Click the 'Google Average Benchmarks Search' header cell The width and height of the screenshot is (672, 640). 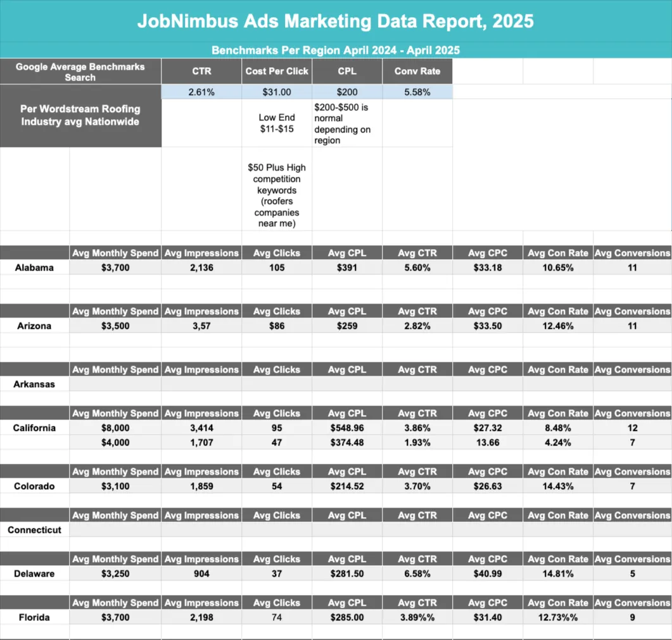80,72
